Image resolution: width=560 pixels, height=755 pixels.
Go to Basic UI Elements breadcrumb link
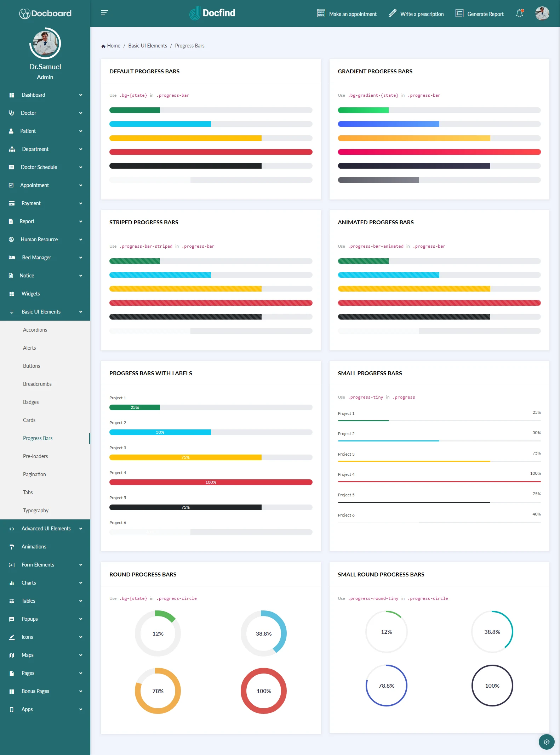148,46
